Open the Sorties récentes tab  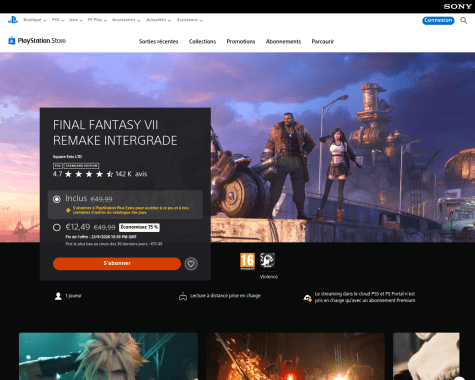click(158, 42)
